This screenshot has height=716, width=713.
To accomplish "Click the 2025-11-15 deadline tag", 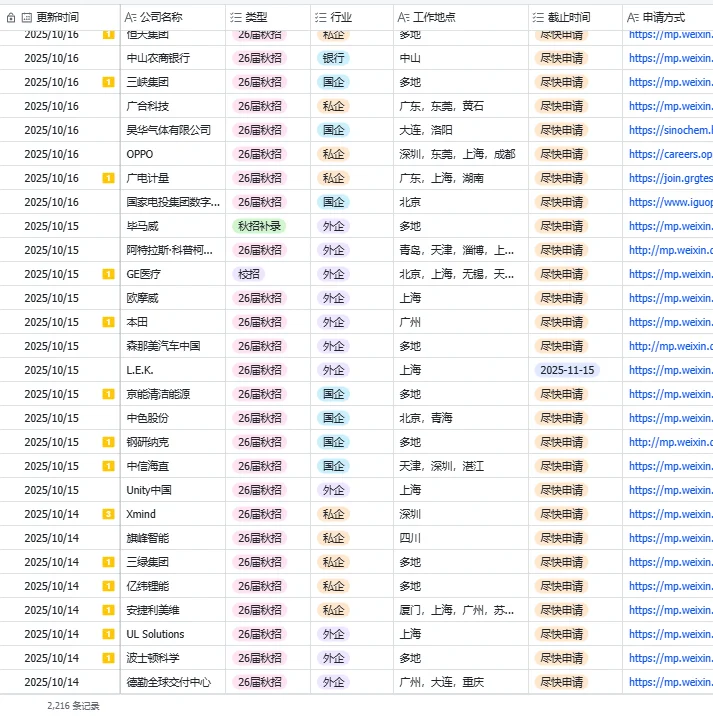I will point(567,370).
